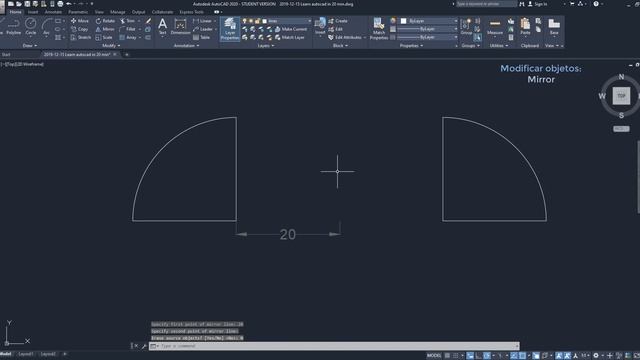
Task: Switch to the Manage ribbon tab
Action: [118, 12]
